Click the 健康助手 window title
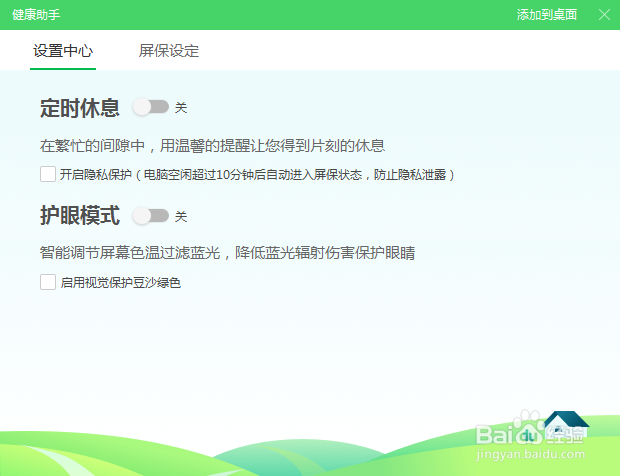The image size is (620, 476). pyautogui.click(x=36, y=15)
